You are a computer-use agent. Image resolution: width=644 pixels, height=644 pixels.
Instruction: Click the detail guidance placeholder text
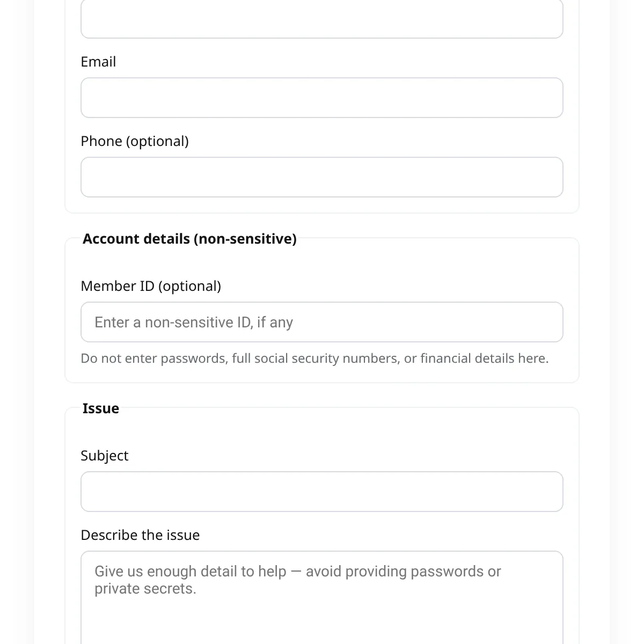point(298,580)
